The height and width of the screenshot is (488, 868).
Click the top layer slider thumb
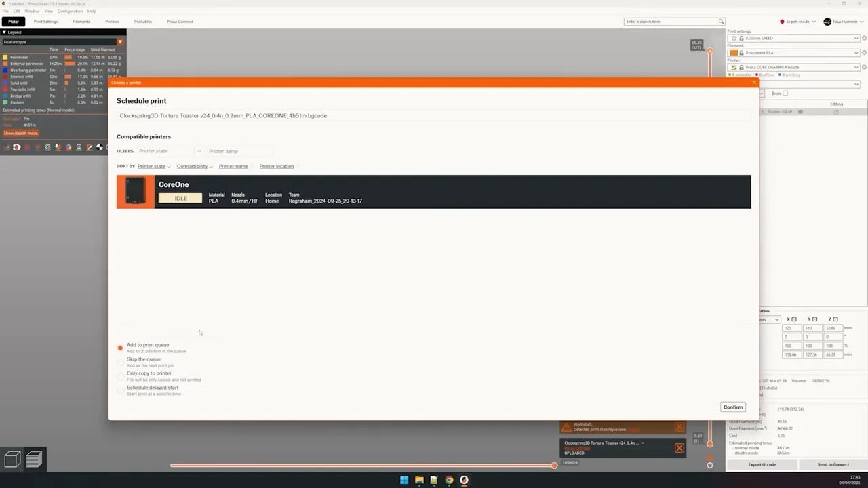(710, 51)
